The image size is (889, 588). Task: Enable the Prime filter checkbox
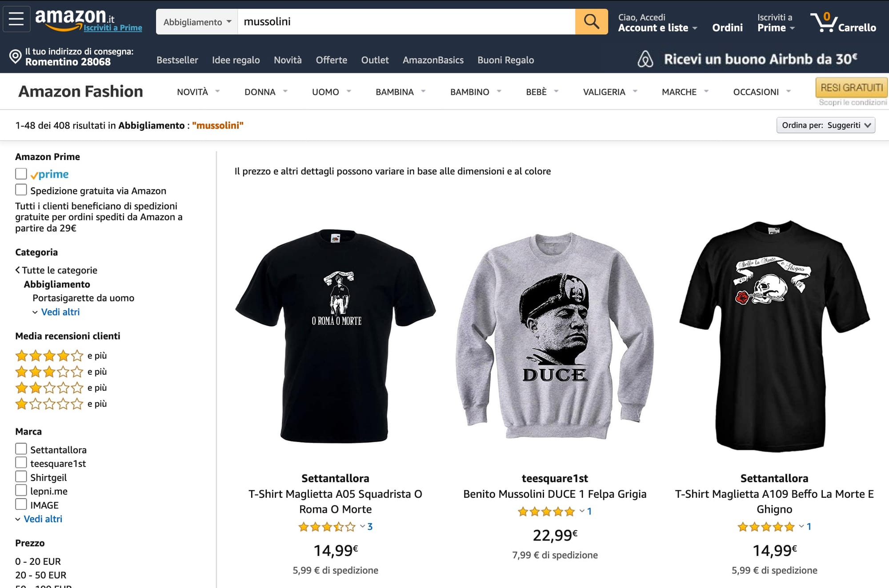pos(21,174)
